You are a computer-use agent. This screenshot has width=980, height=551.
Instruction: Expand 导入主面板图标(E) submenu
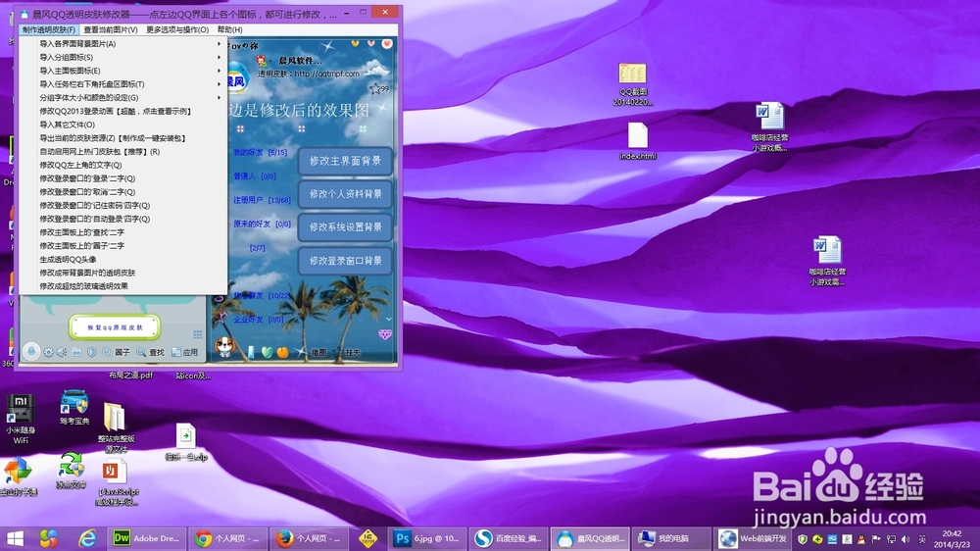[x=123, y=71]
